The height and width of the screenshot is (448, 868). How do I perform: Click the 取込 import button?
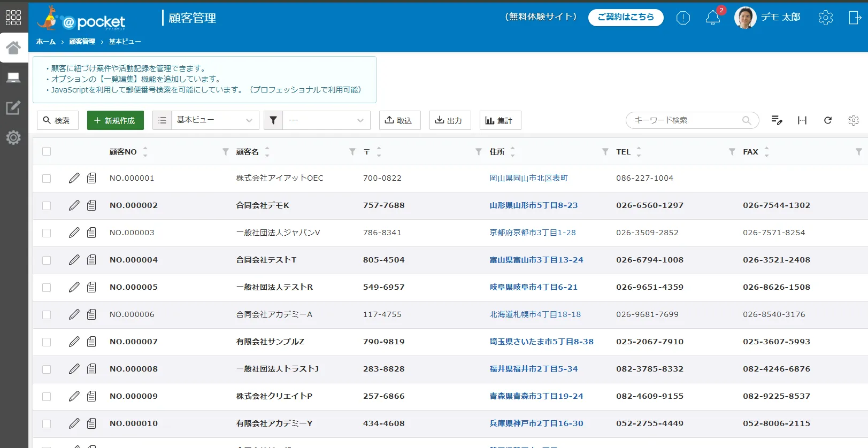[x=400, y=120]
